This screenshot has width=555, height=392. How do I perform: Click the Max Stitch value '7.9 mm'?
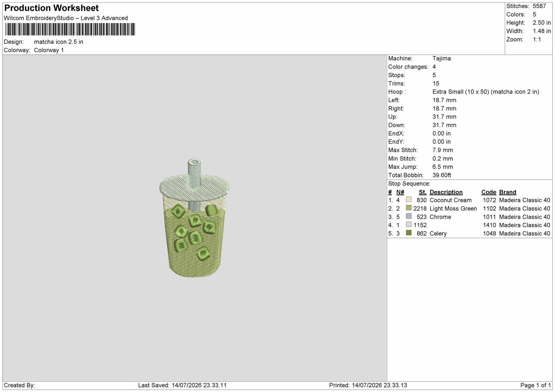tap(443, 150)
